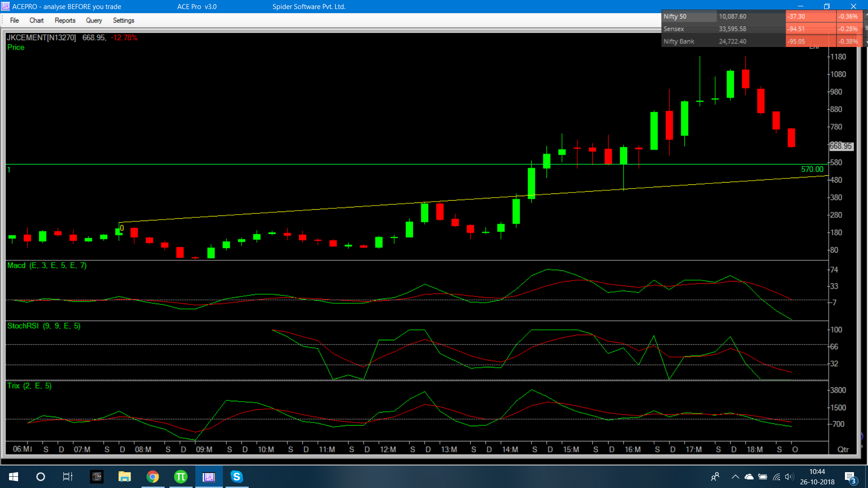Open the Chart menu
Viewport: 868px width, 488px height.
(x=36, y=20)
